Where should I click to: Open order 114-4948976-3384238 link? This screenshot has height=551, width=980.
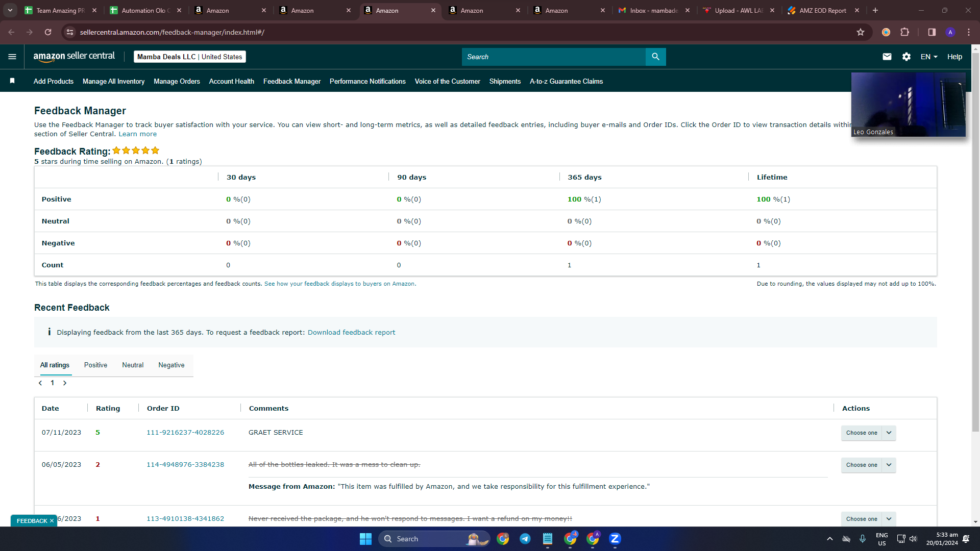coord(185,465)
